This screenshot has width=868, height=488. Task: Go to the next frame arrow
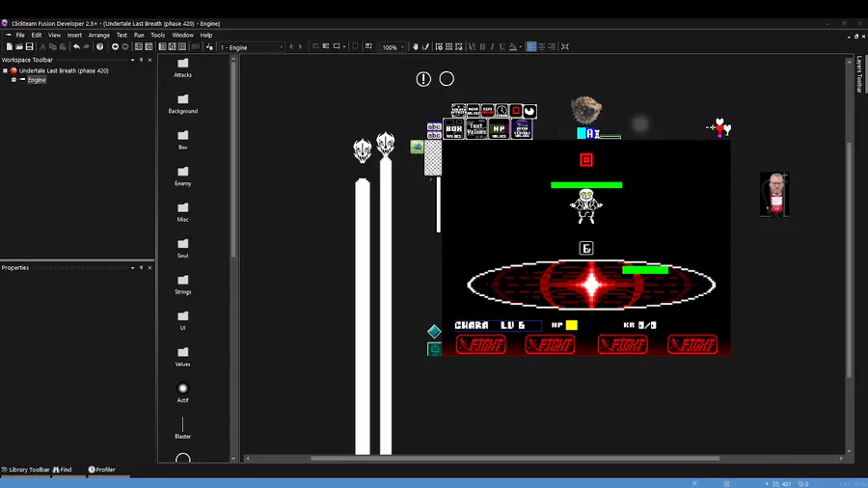(x=301, y=47)
